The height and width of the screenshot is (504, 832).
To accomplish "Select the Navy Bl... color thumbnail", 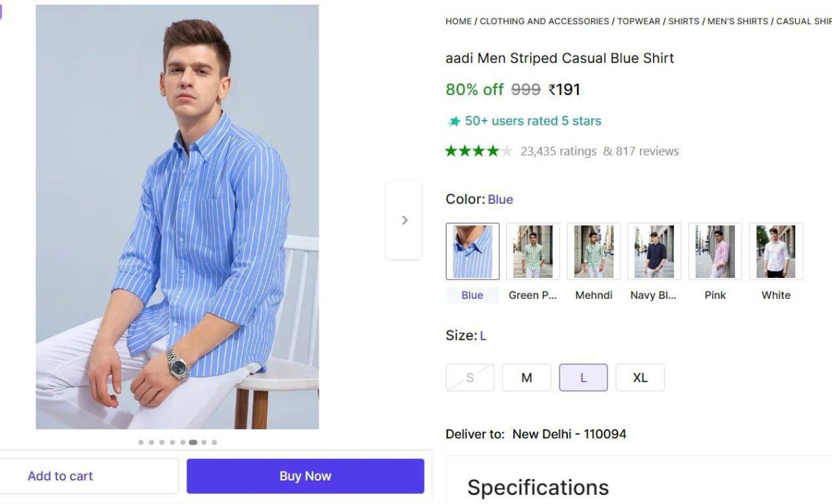I will (654, 251).
